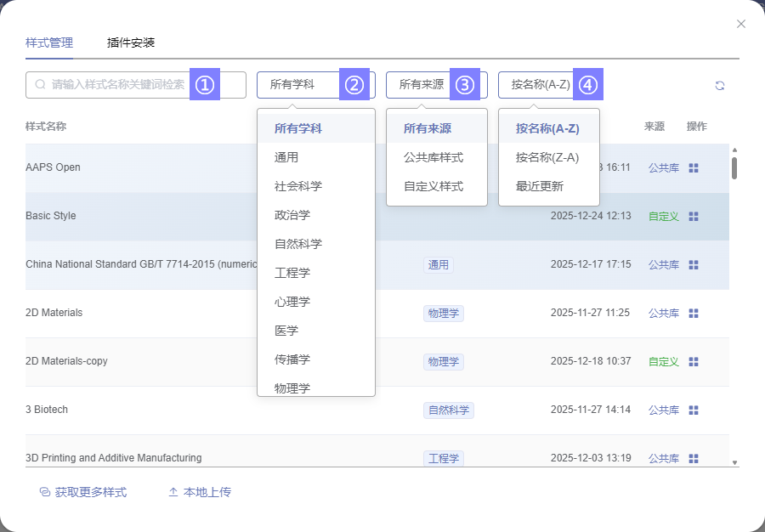Click the grid action icon for Basic Style
The height and width of the screenshot is (532, 765).
[x=694, y=217]
